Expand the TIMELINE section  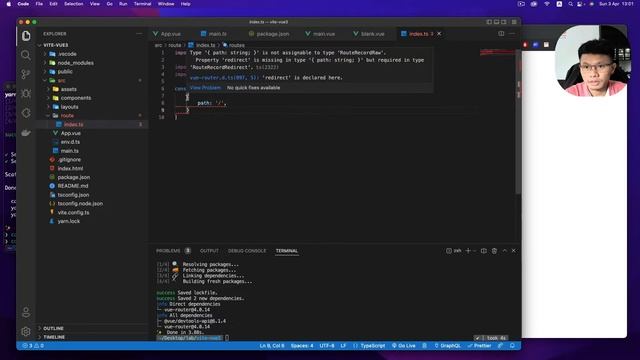pos(54,337)
